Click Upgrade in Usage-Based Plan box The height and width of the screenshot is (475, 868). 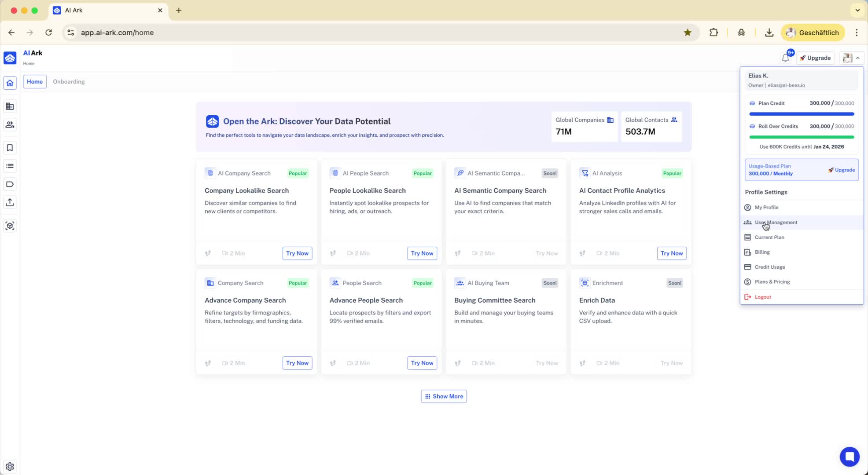click(842, 170)
